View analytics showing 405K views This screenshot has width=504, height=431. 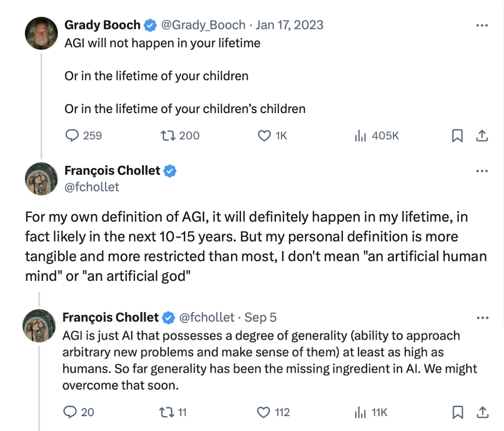click(360, 136)
